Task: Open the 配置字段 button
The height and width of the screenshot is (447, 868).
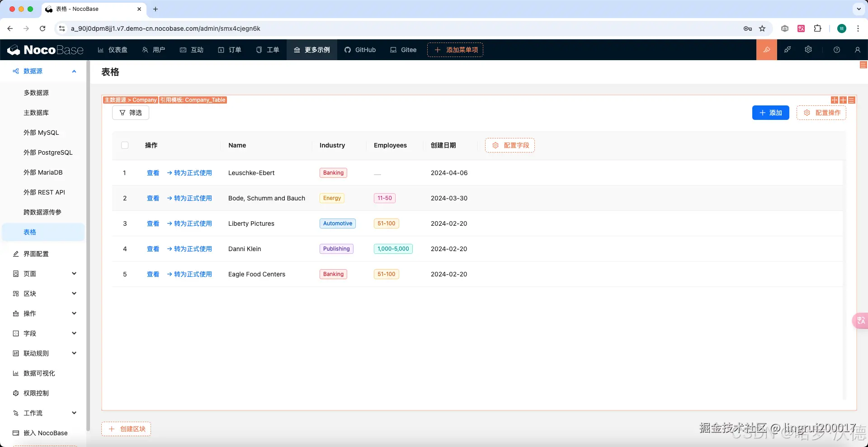Action: [x=510, y=145]
